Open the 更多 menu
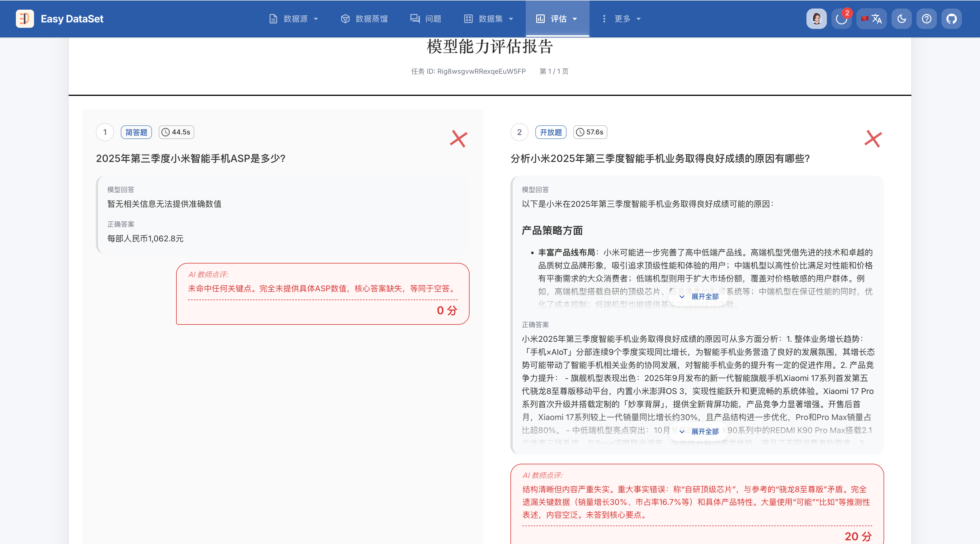Image resolution: width=980 pixels, height=544 pixels. click(x=622, y=19)
